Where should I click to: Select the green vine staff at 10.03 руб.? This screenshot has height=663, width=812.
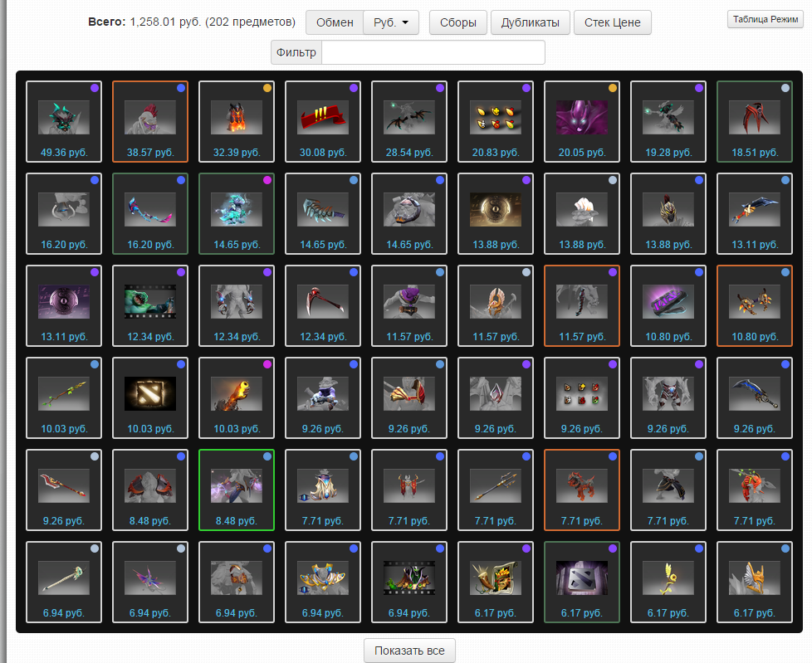click(x=64, y=398)
